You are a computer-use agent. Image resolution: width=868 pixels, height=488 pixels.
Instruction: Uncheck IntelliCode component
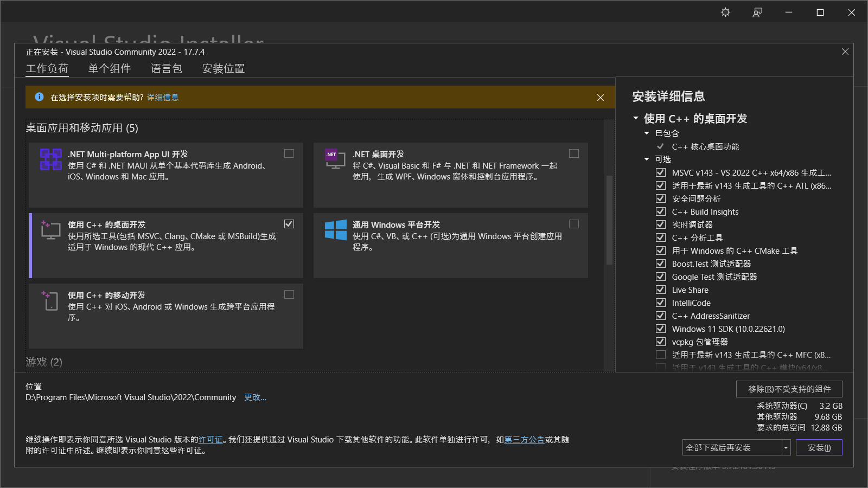pyautogui.click(x=661, y=303)
